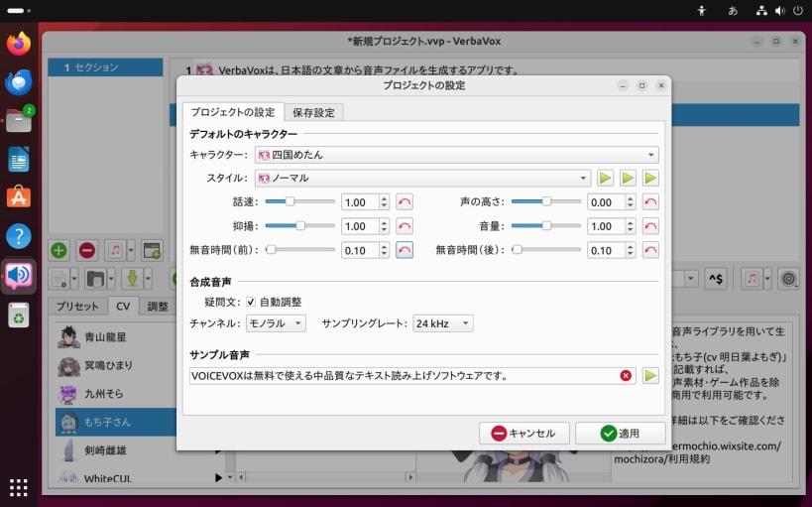Screen dimensions: 812x507
Task: Open the プリセット tab
Action: coord(77,307)
